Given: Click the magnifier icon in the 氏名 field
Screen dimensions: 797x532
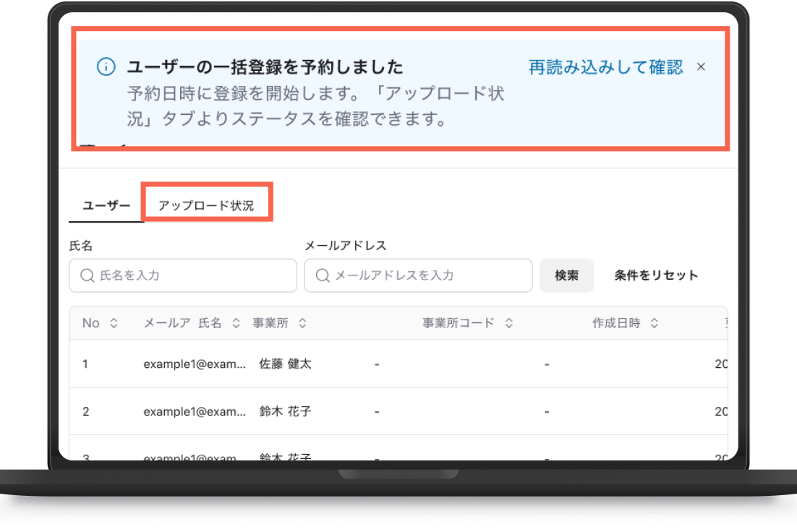Looking at the screenshot, I should 88,275.
